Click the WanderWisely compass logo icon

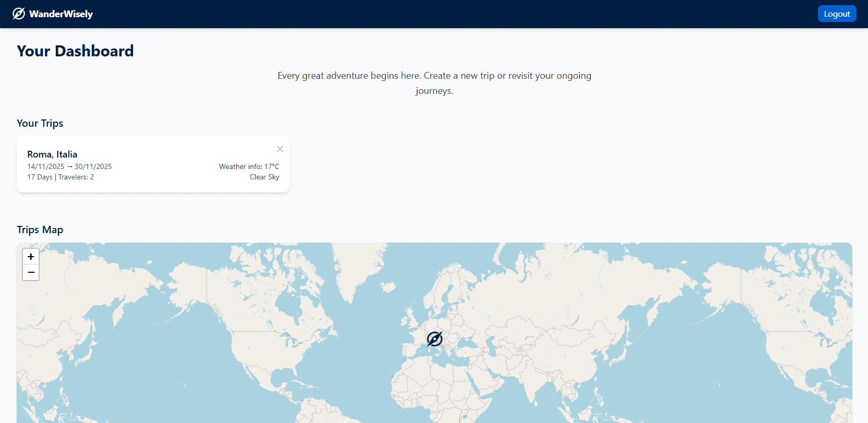[19, 14]
